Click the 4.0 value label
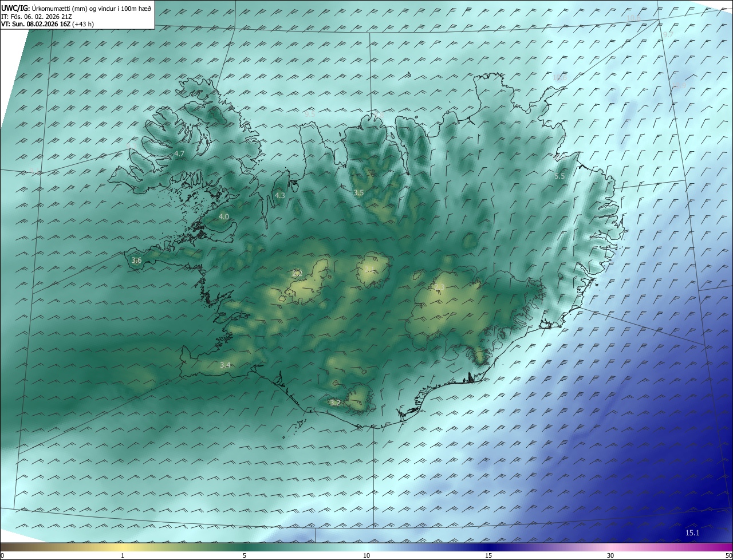The image size is (733, 560). 224,216
